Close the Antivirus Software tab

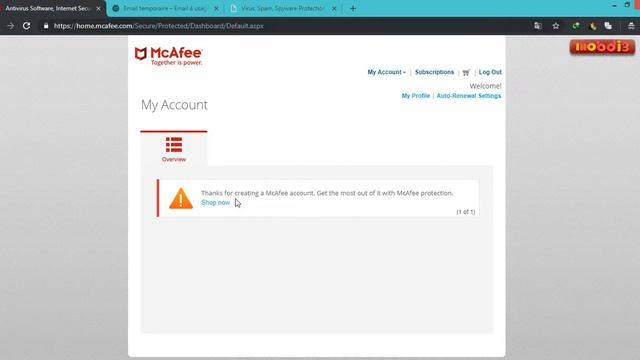tap(98, 9)
